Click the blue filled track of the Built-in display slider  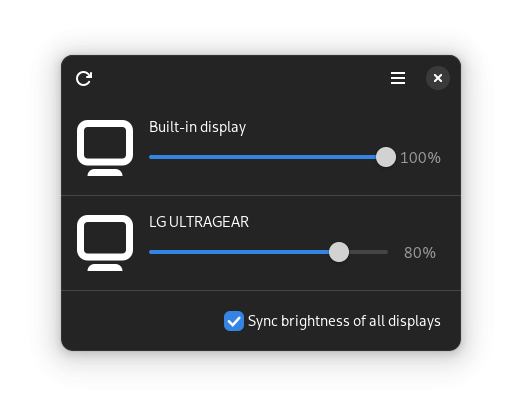(262, 157)
